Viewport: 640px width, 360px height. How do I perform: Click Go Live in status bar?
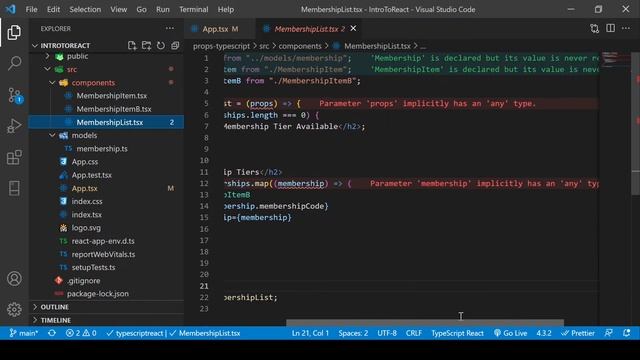tap(510, 333)
